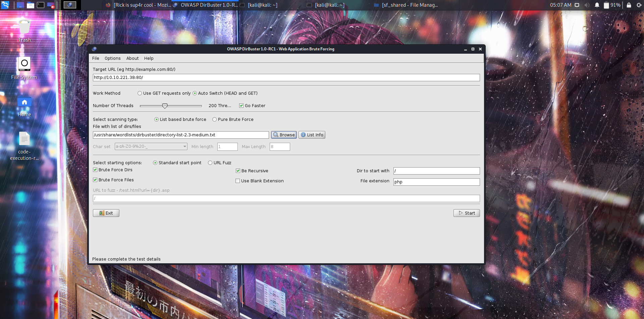
Task: Open the Options menu in DirBuster
Action: (x=112, y=58)
